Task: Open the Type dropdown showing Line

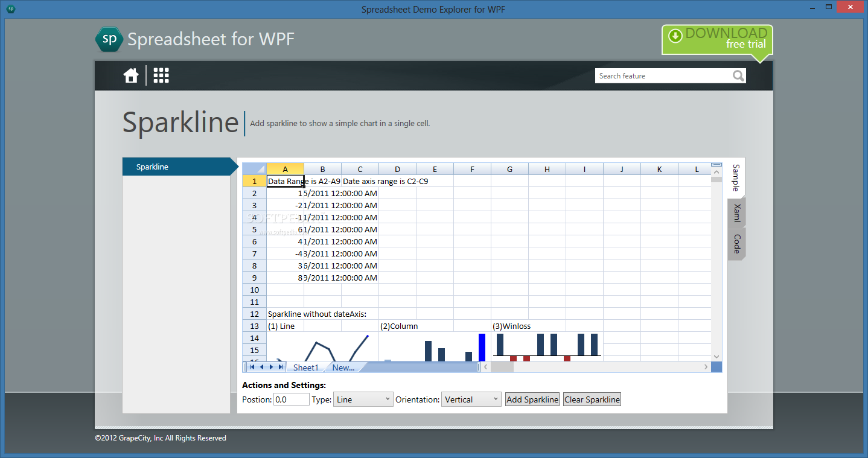Action: point(363,399)
